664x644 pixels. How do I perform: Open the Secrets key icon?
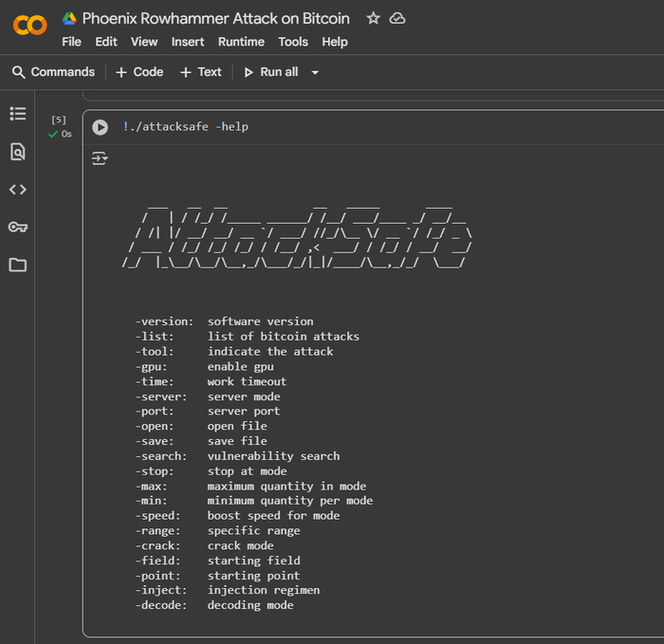pyautogui.click(x=18, y=228)
